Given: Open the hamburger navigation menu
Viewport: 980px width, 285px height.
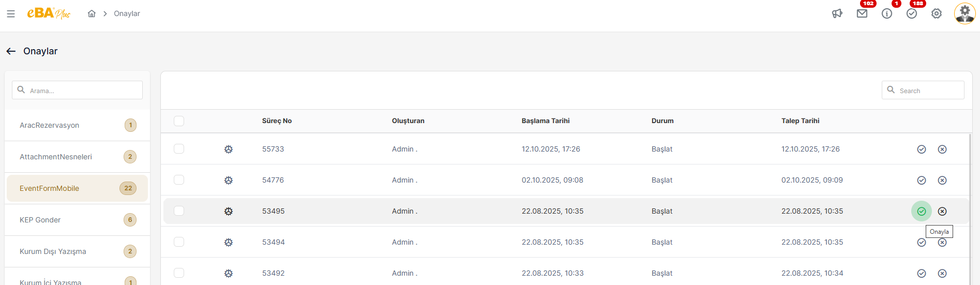Looking at the screenshot, I should coord(11,14).
